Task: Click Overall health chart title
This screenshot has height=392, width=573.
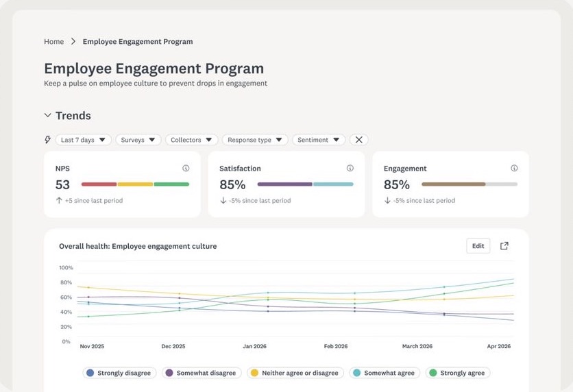Action: [138, 246]
